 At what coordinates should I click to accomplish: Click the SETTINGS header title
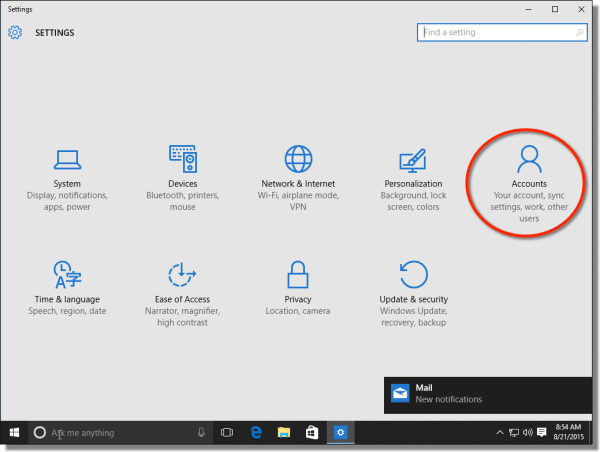coord(55,33)
